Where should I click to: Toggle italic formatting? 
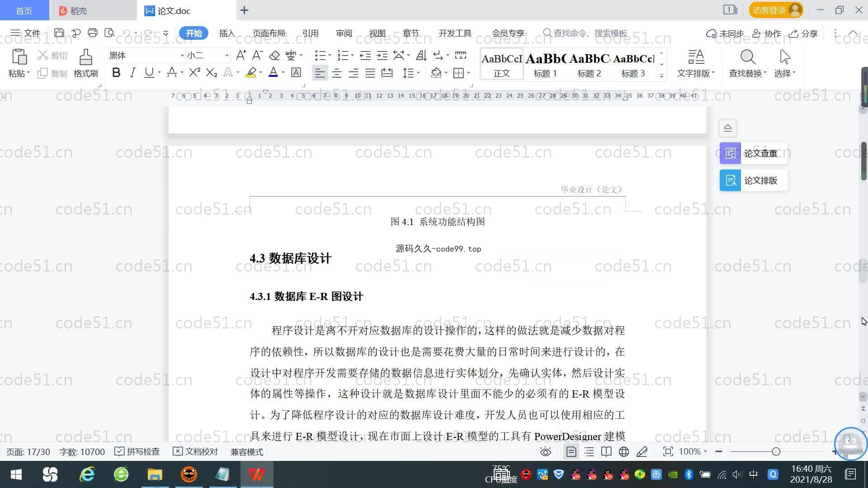[x=132, y=72]
